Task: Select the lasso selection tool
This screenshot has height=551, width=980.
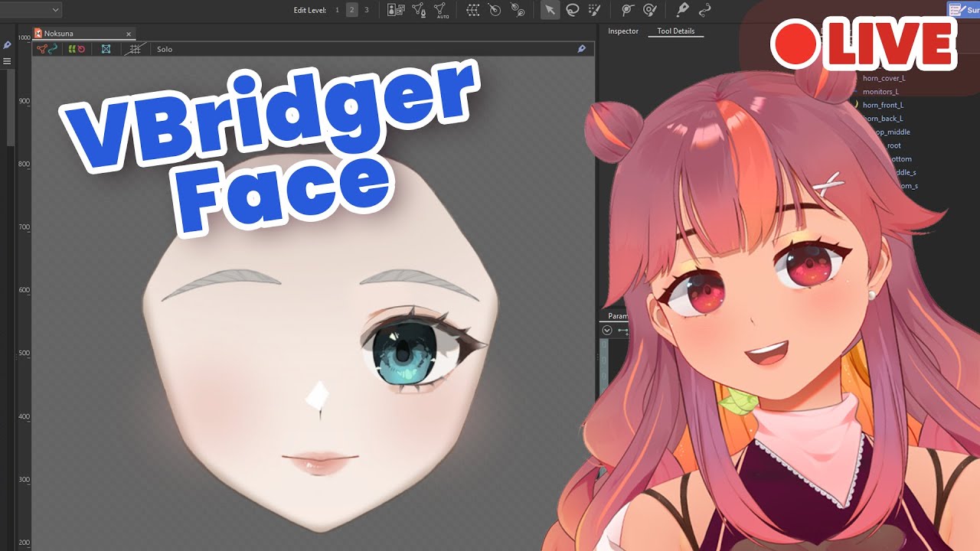Action: tap(572, 10)
